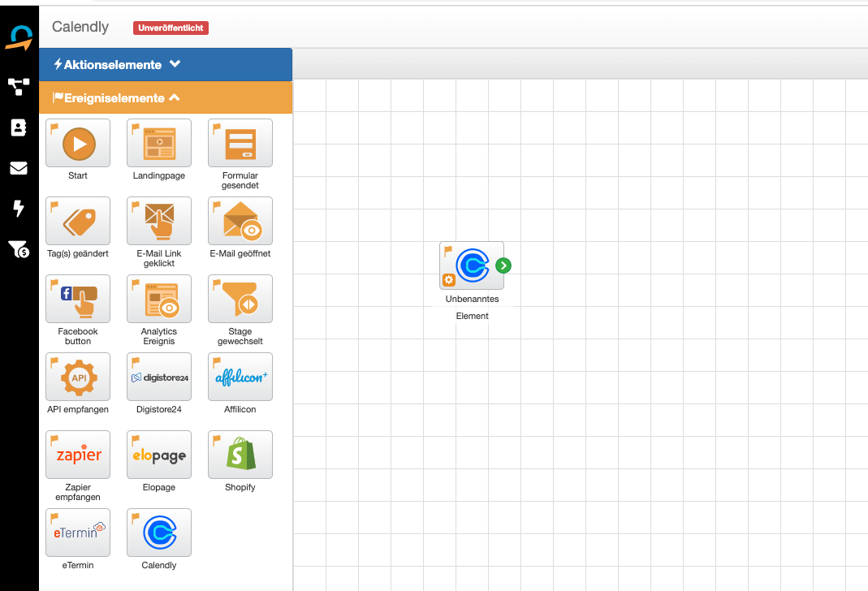Image resolution: width=868 pixels, height=591 pixels.
Task: Open the funnel flow icon in sidebar
Action: [x=19, y=87]
